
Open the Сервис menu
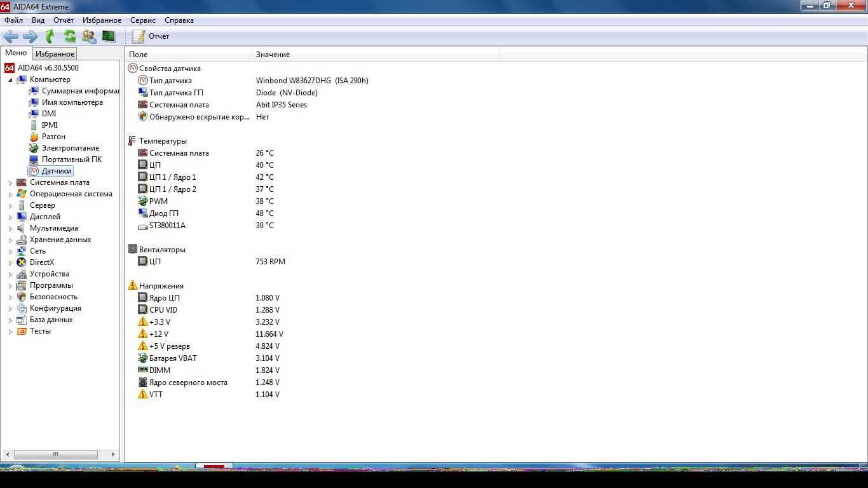[x=143, y=20]
